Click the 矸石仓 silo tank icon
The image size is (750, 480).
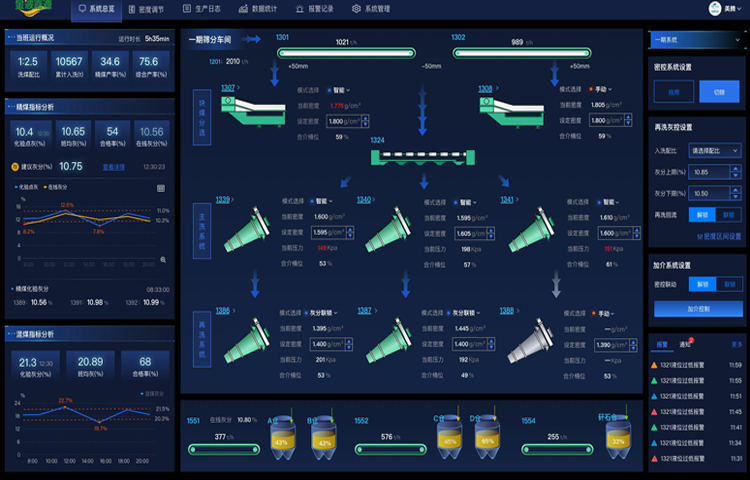(618, 436)
